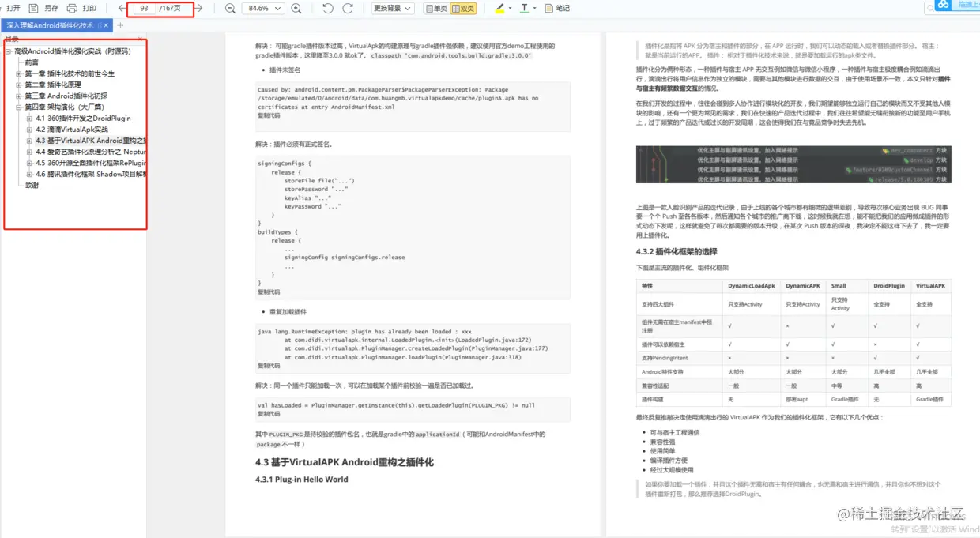This screenshot has height=538, width=980.
Task: Open 4.1 360插件开发之DroidPlugin entry
Action: point(83,119)
